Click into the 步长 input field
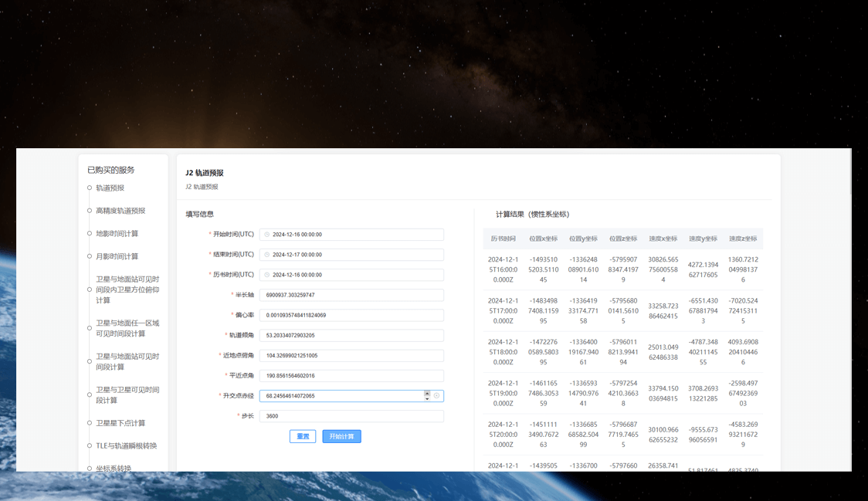This screenshot has height=501, width=868. coord(351,416)
